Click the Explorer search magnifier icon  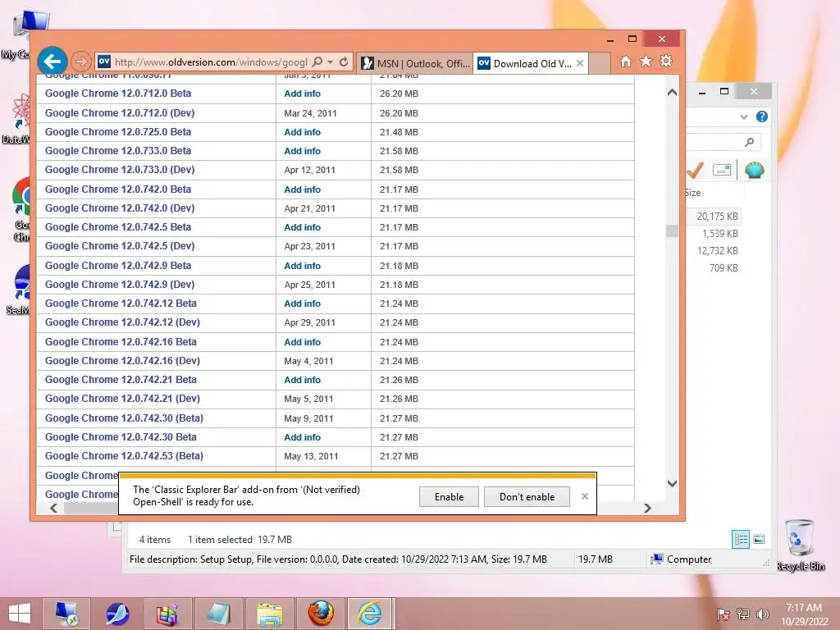(x=750, y=141)
